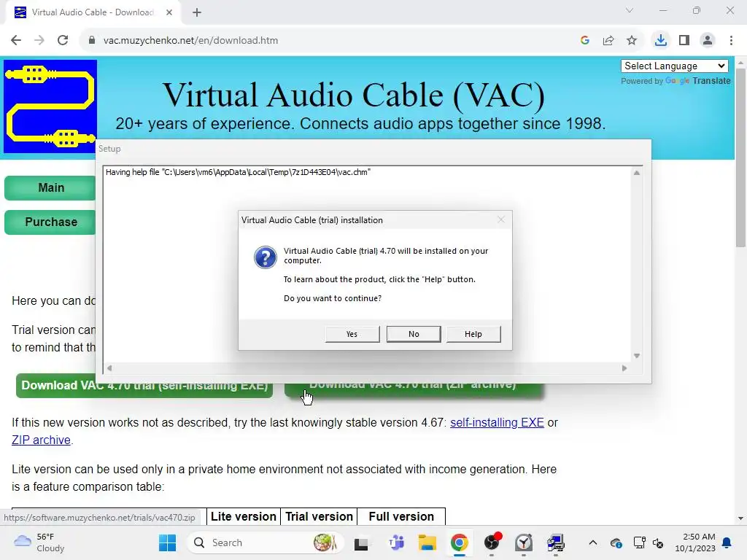Share this page using the share icon

point(608,41)
